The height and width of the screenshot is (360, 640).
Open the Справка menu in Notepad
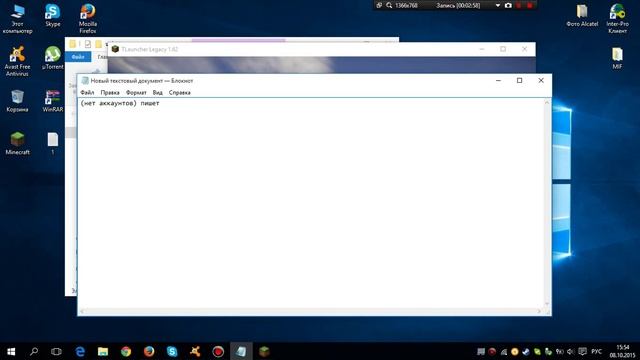coord(180,93)
